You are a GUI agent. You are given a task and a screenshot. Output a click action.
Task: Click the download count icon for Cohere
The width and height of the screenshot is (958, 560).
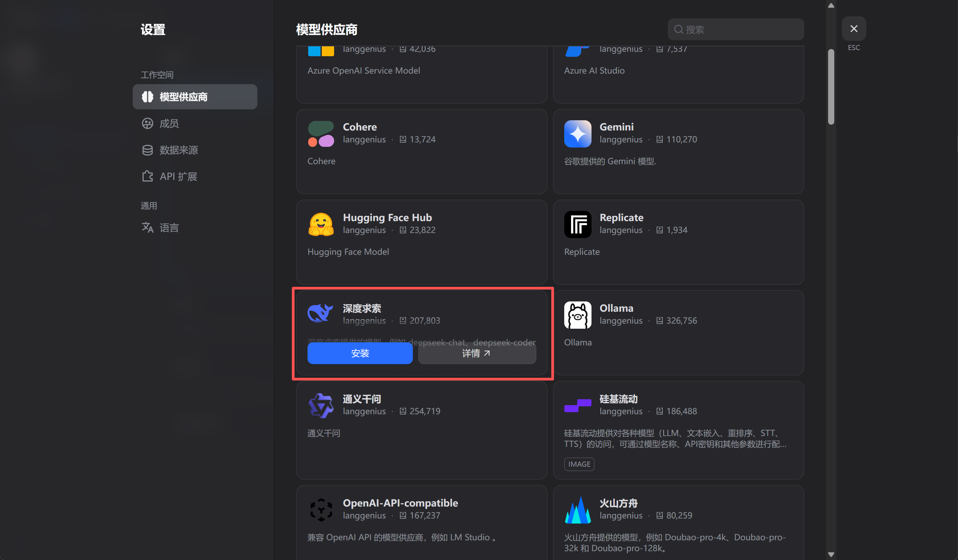(403, 139)
